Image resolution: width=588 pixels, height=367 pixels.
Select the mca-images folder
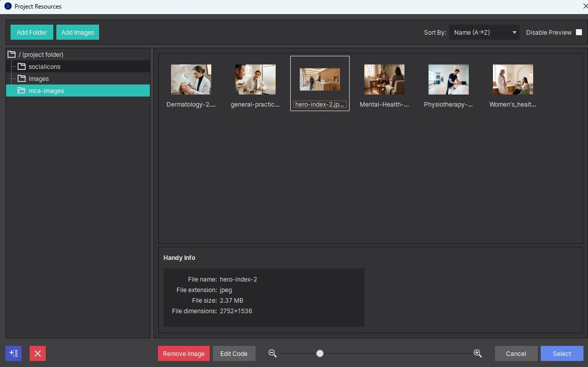pos(78,90)
